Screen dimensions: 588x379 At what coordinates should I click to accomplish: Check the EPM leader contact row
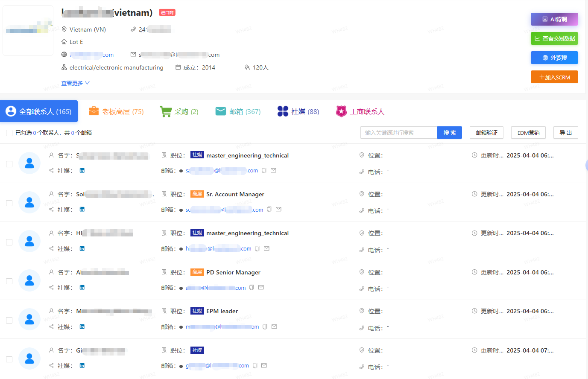[9, 320]
